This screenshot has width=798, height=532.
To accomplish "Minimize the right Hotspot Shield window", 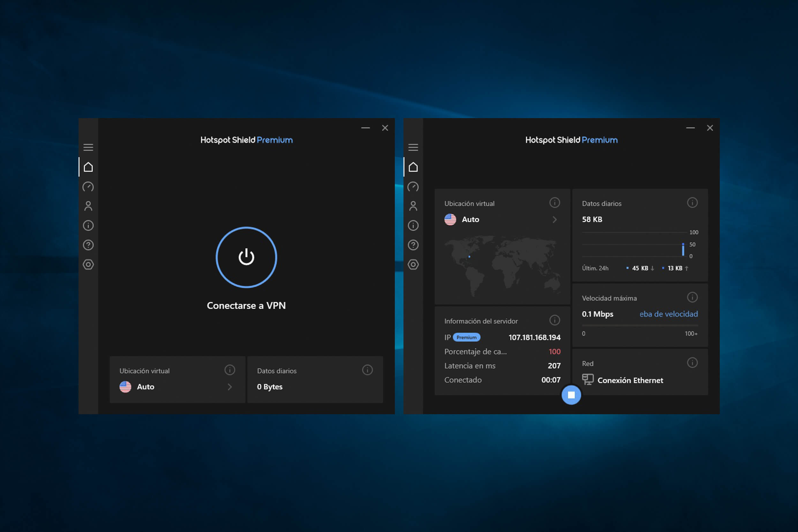I will pos(690,128).
